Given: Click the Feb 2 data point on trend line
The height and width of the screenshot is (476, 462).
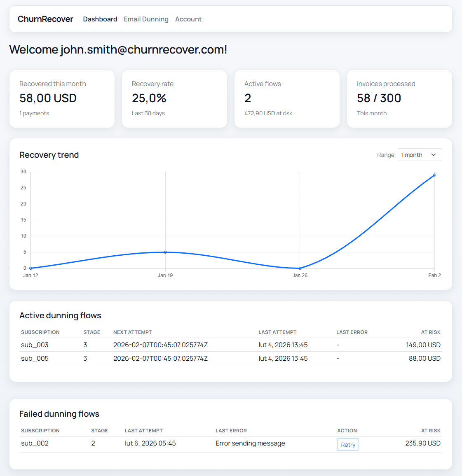Looking at the screenshot, I should [x=434, y=175].
